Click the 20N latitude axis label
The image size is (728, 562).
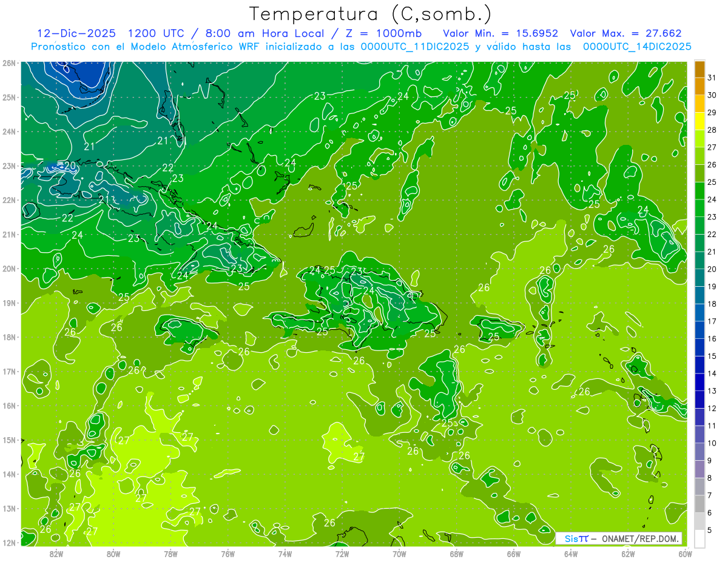coord(9,269)
